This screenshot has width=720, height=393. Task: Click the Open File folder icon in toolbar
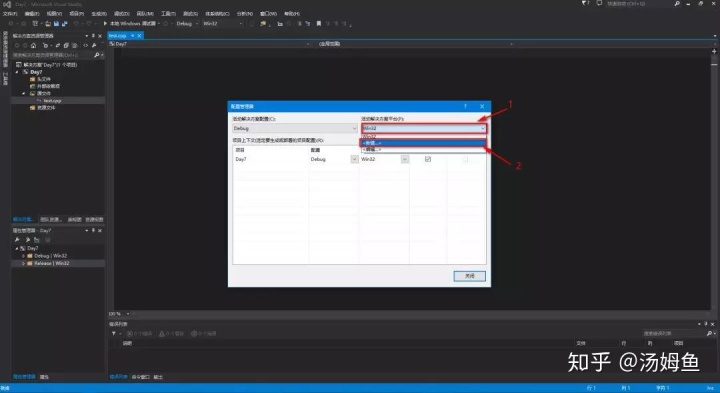tap(47, 23)
